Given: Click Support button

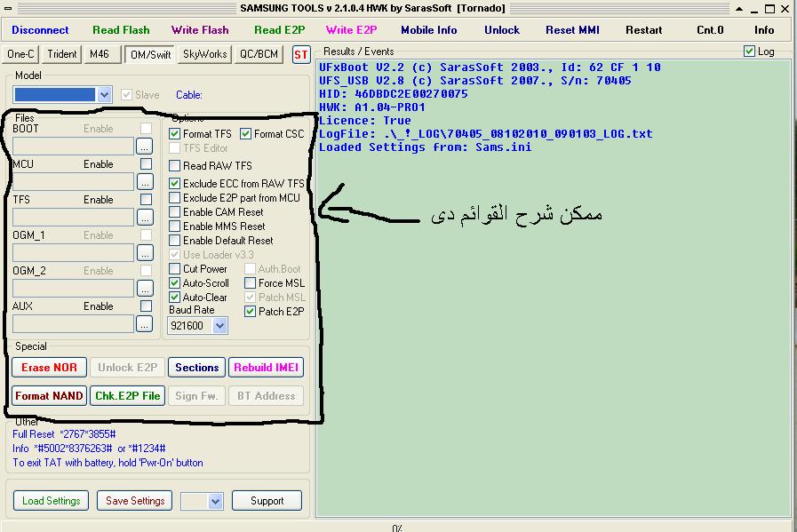Looking at the screenshot, I should coord(267,501).
